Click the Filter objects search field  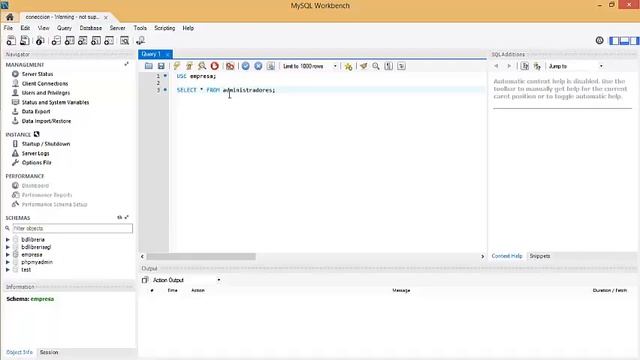(x=72, y=228)
